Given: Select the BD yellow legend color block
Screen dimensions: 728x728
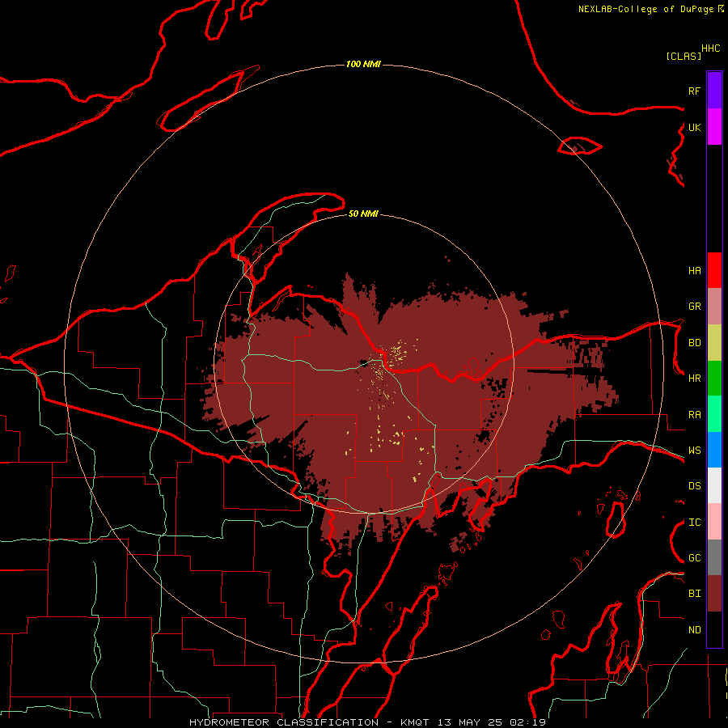Looking at the screenshot, I should (x=714, y=342).
